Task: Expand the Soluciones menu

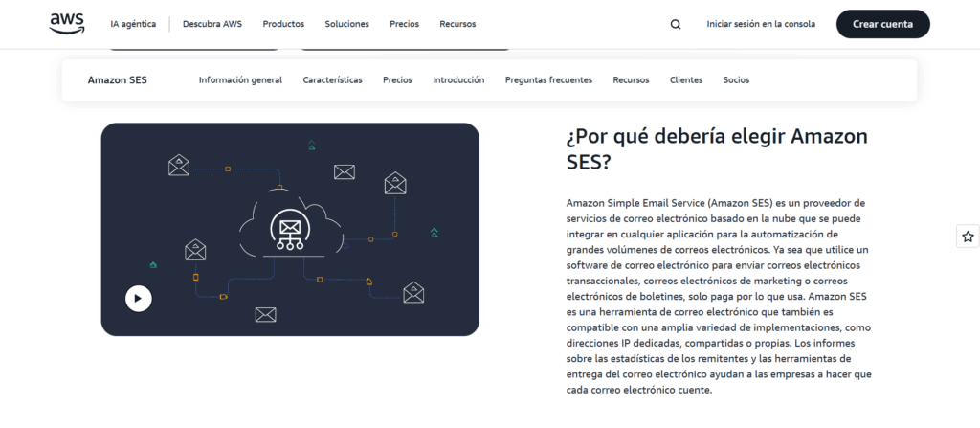Action: (x=346, y=24)
